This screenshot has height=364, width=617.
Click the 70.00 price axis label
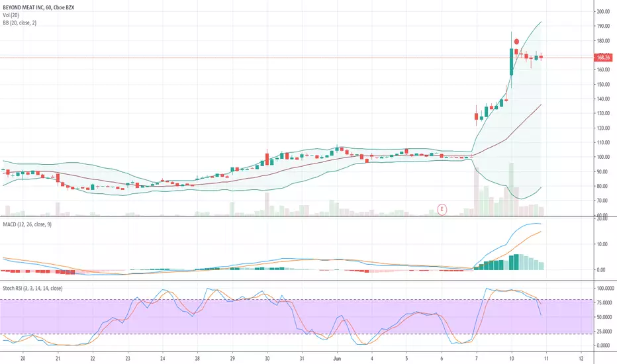(603, 201)
